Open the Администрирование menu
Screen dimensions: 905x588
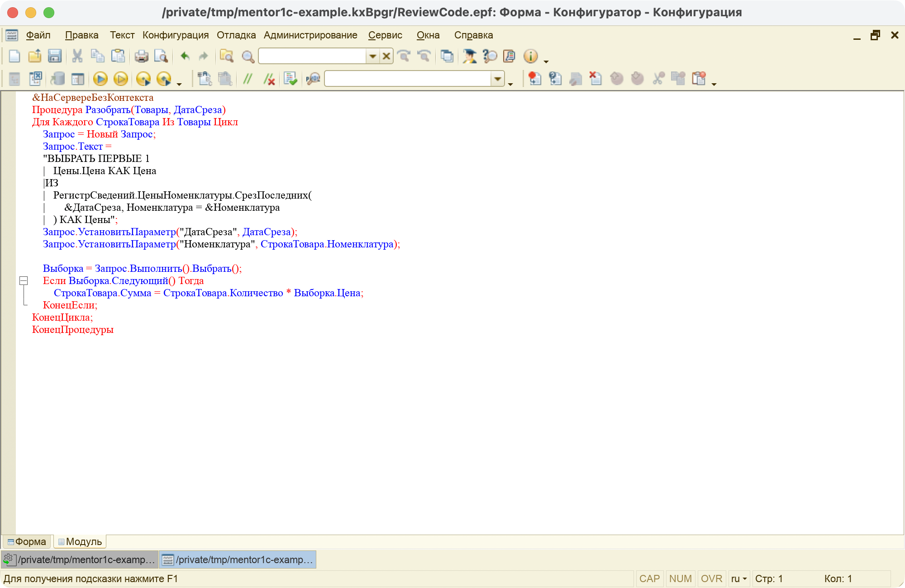(x=310, y=35)
